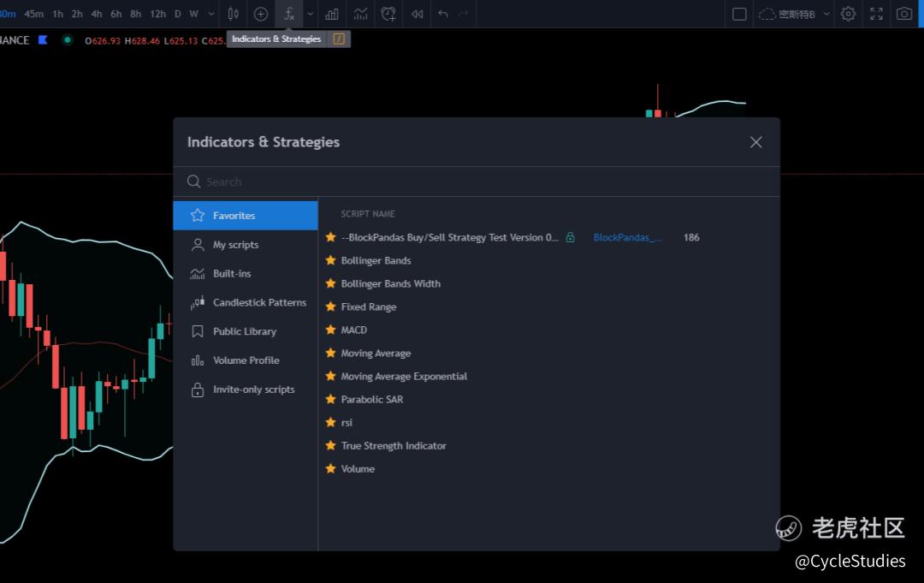
Task: Click the compare or add symbol icon
Action: click(x=261, y=14)
